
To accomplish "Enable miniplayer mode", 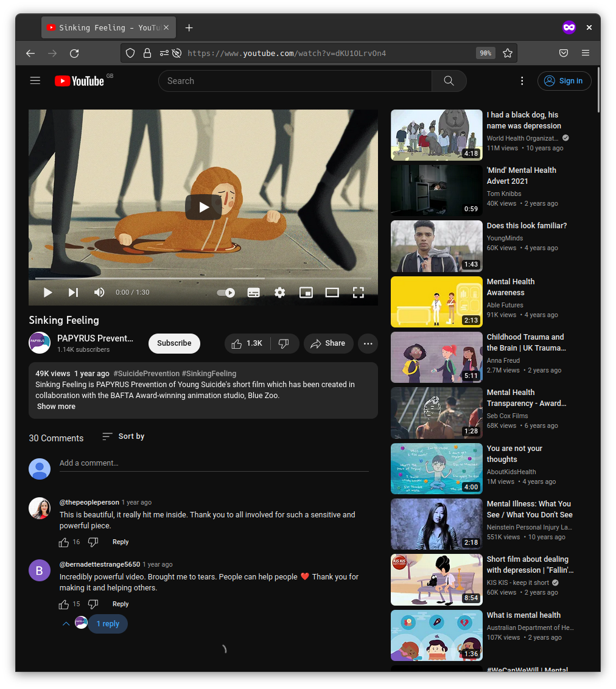I will pos(306,293).
